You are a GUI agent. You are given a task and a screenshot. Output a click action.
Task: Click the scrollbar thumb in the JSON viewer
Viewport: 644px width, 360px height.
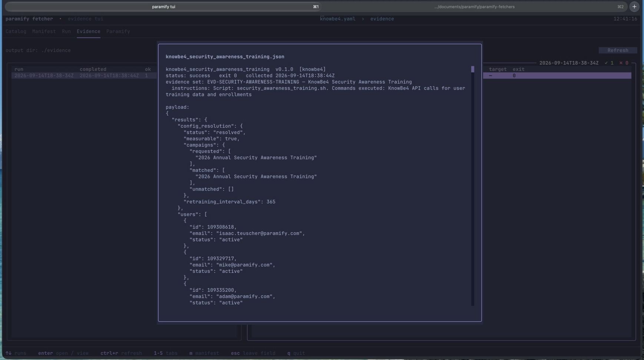click(472, 69)
